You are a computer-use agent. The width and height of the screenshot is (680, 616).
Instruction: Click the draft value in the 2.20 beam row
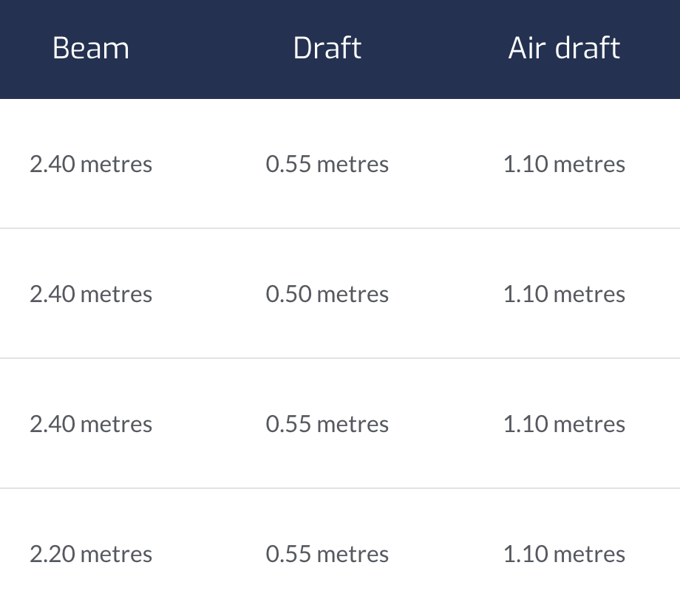[327, 554]
